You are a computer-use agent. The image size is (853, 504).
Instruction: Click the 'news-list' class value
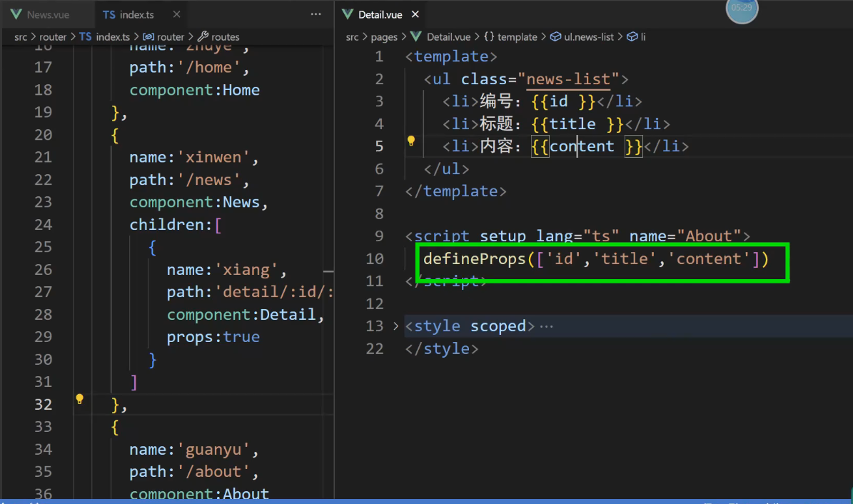[568, 79]
